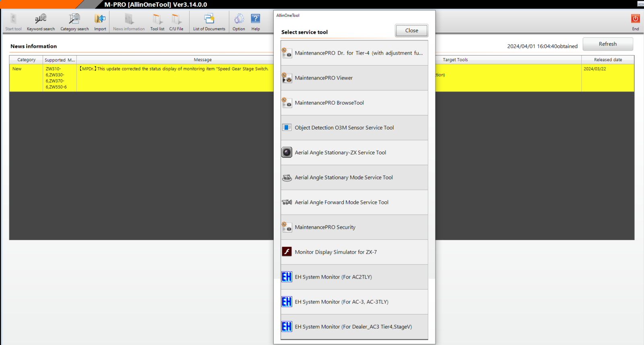Screen dimensions: 644x345
Task: Open the Tool list icon
Action: tap(157, 22)
